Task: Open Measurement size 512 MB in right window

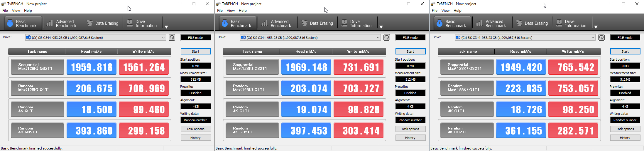Action: click(625, 79)
